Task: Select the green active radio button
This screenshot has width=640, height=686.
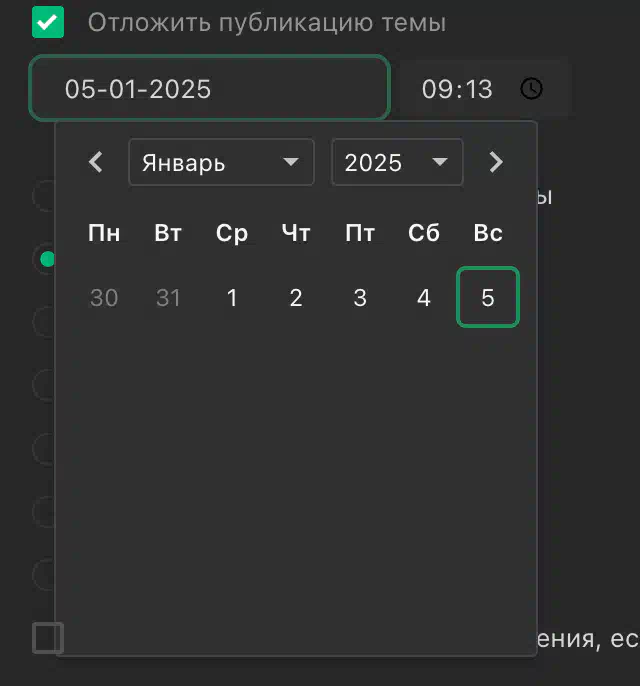Action: [x=47, y=259]
